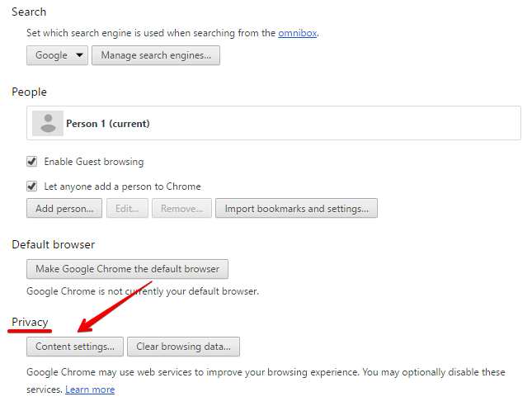Click the greyed-out Remove button
Viewport: 532px width, 406px height.
click(181, 209)
